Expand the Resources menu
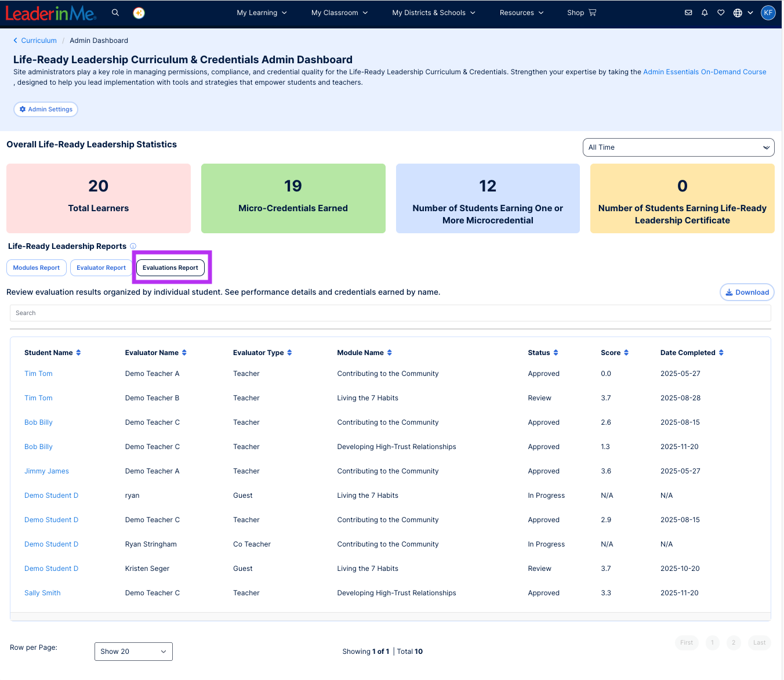The image size is (784, 680). [x=522, y=13]
